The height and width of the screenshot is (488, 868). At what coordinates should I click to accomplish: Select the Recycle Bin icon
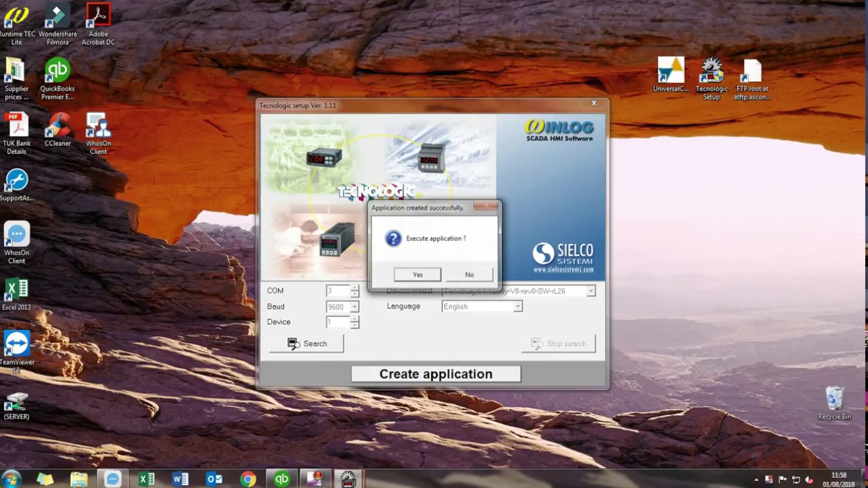pyautogui.click(x=834, y=403)
